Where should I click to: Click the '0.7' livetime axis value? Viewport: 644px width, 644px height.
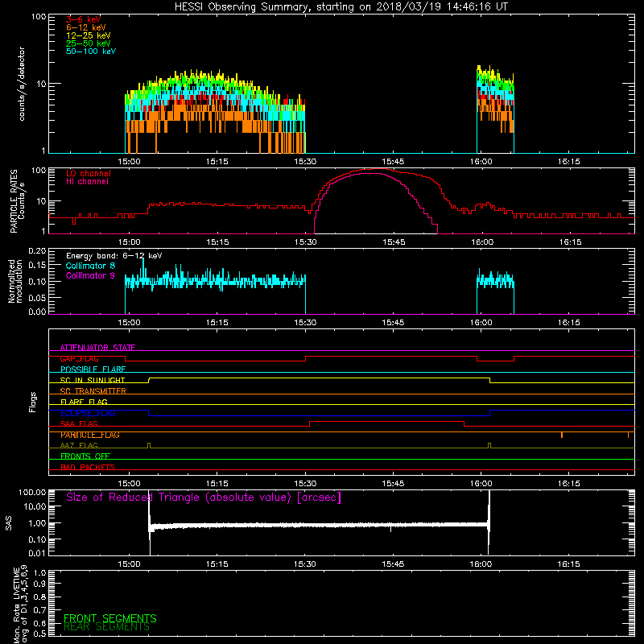coord(39,610)
